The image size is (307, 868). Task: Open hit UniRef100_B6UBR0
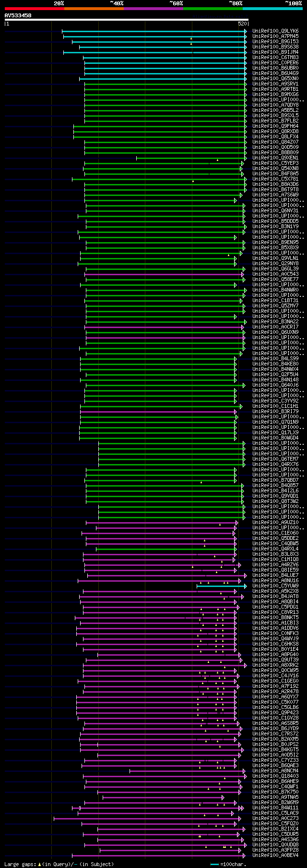coord(275,68)
